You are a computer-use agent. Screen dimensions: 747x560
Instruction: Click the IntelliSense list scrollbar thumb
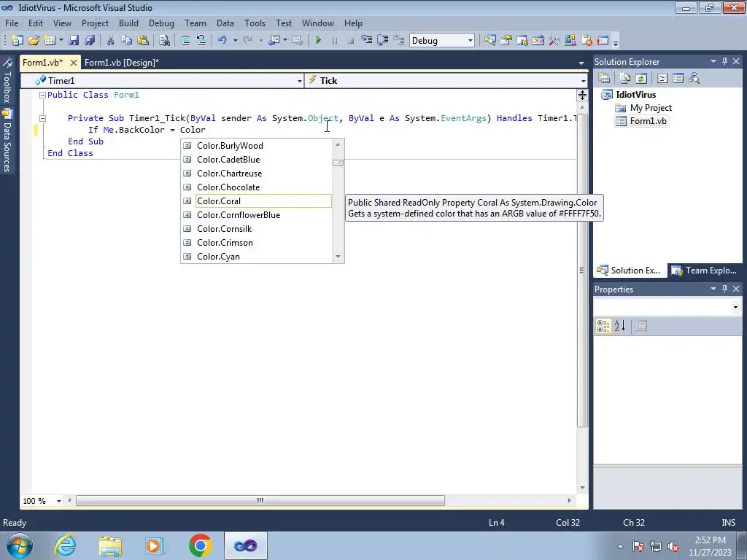coord(338,163)
